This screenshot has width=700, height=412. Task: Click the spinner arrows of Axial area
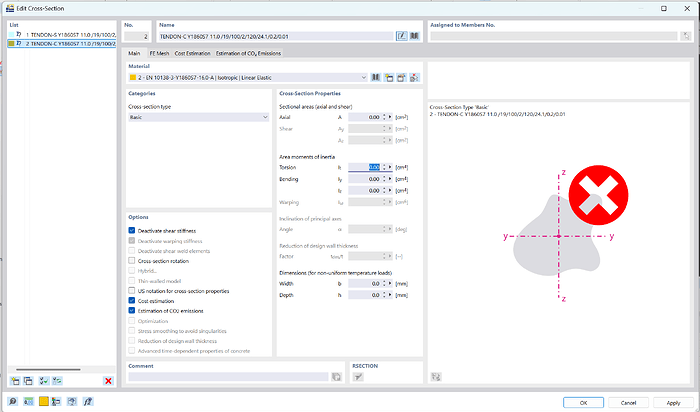pos(384,117)
